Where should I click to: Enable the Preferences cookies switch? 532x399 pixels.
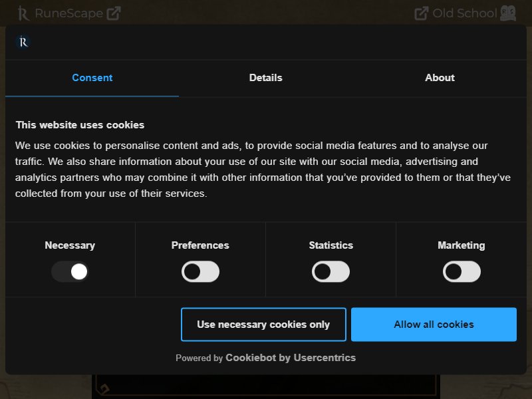click(x=200, y=271)
